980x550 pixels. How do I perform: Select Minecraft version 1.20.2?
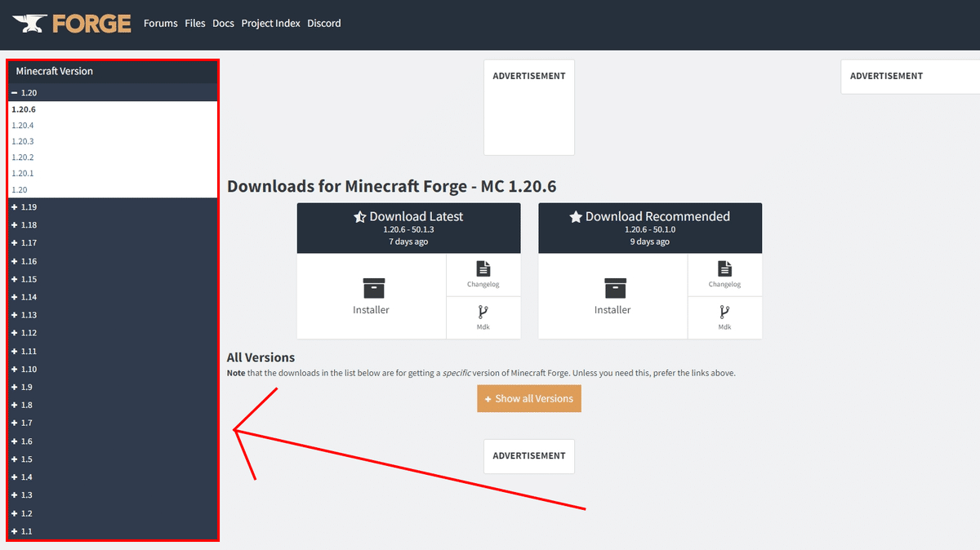point(23,157)
